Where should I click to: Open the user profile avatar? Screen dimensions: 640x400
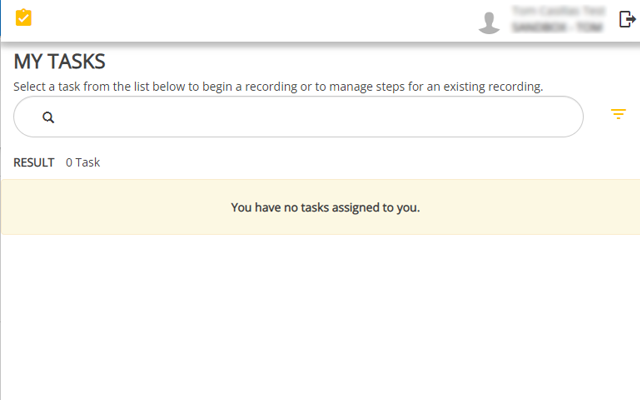pos(489,22)
